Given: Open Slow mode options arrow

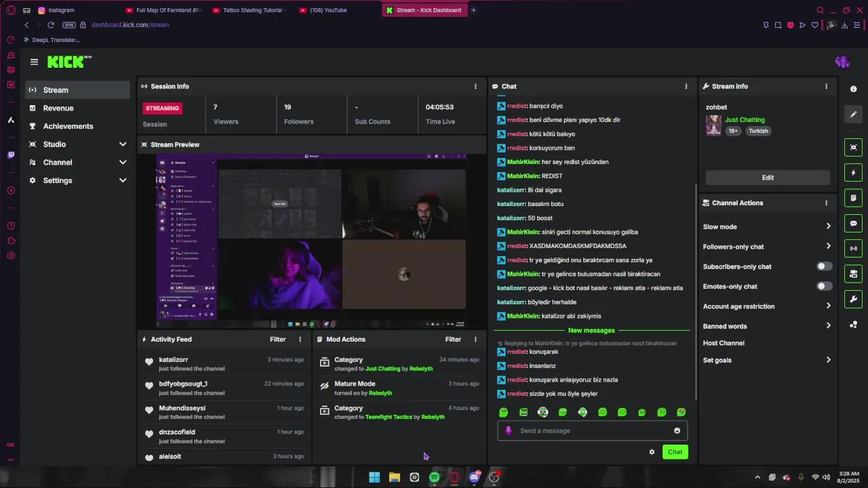Looking at the screenshot, I should pos(828,226).
